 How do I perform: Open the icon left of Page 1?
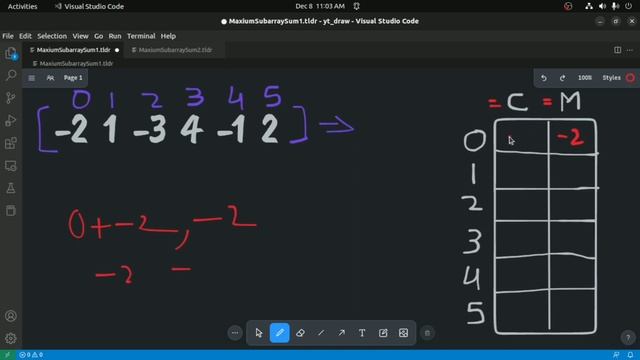tap(51, 78)
